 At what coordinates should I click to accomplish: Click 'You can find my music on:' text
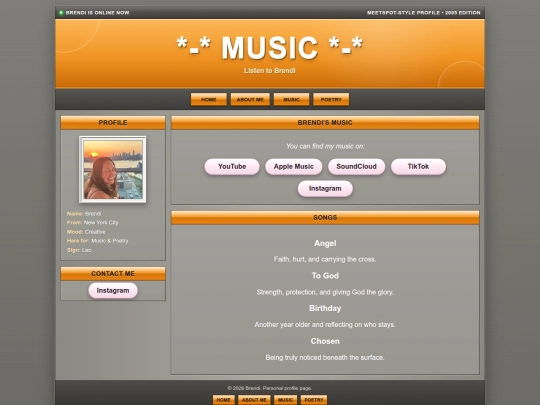pyautogui.click(x=325, y=146)
